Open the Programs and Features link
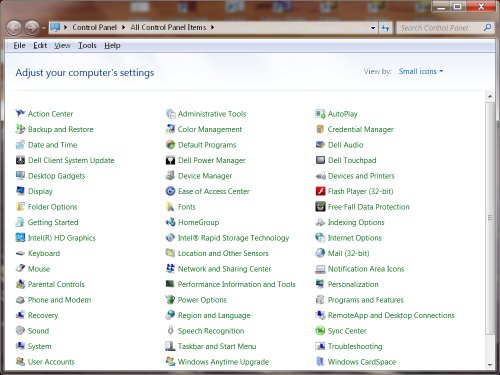Viewport: 500px width, 375px height. click(366, 300)
